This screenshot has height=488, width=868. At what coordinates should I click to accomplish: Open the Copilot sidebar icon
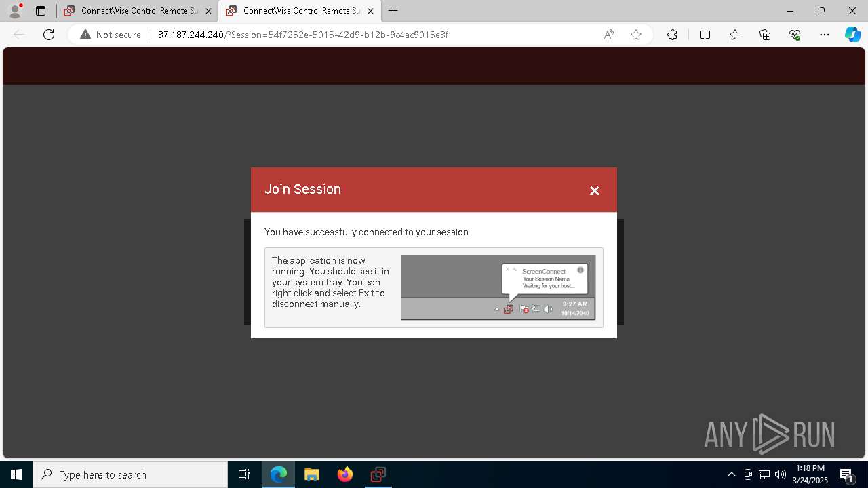(x=852, y=35)
